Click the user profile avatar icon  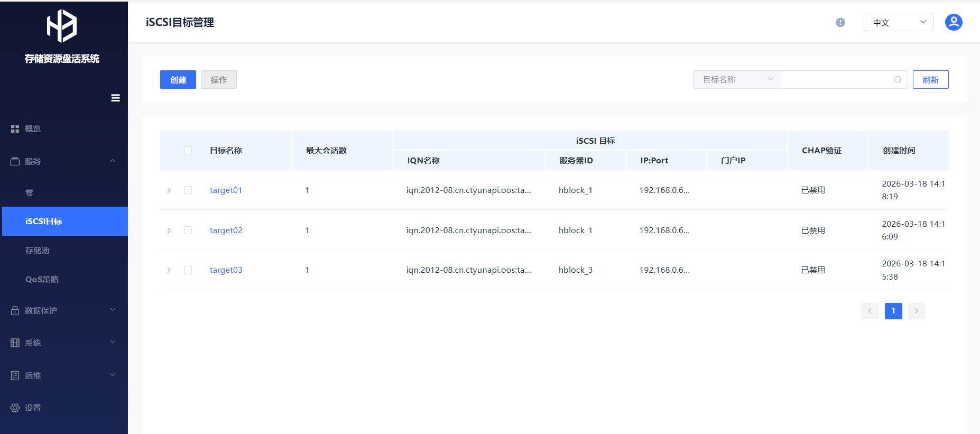tap(953, 22)
